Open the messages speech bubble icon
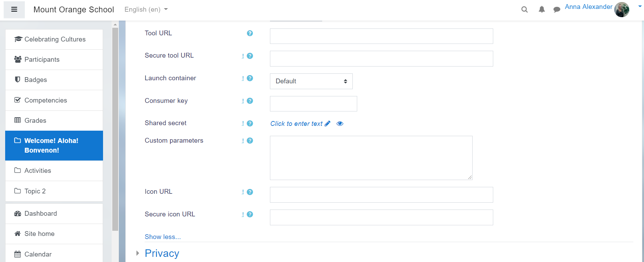644x262 pixels. coord(557,10)
